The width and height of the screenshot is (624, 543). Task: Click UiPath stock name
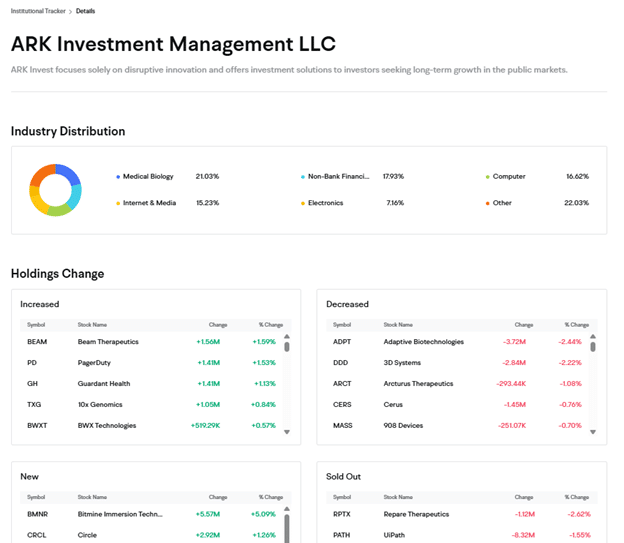pos(394,535)
